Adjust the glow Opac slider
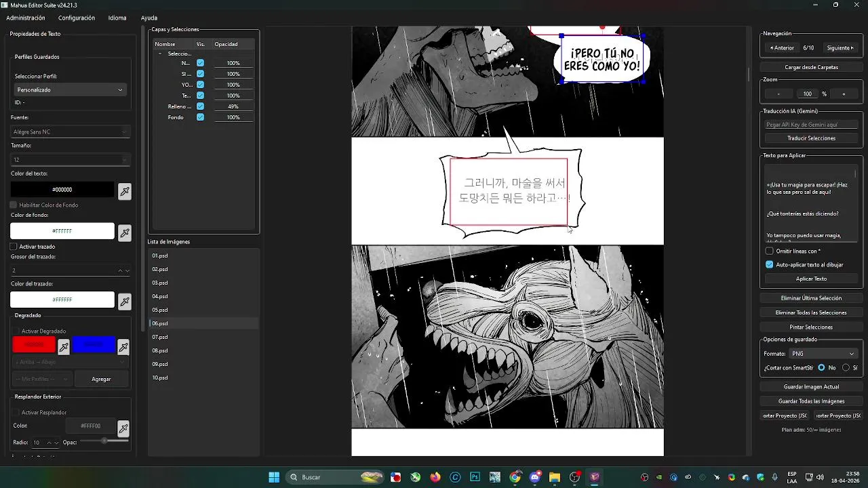868x488 pixels. click(x=104, y=441)
